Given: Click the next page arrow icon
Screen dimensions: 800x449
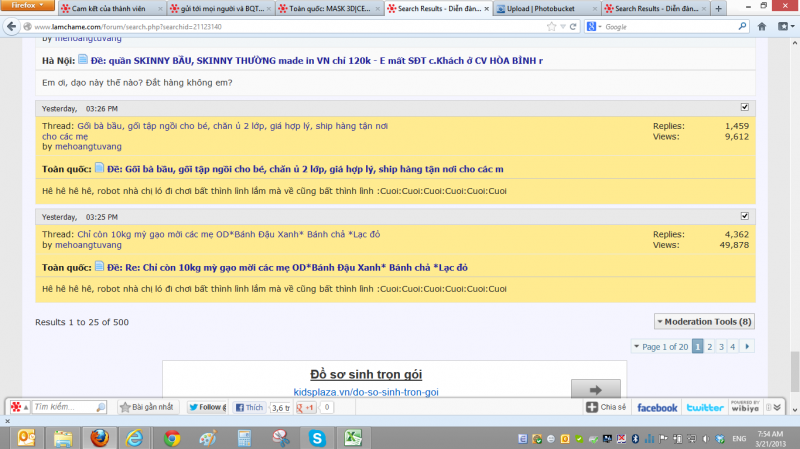Looking at the screenshot, I should (x=747, y=346).
